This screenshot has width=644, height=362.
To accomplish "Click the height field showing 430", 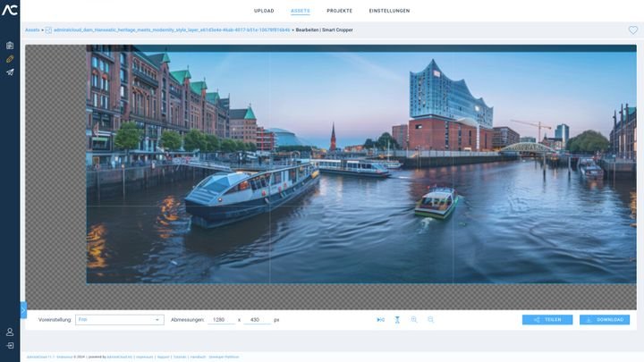I will (x=257, y=320).
